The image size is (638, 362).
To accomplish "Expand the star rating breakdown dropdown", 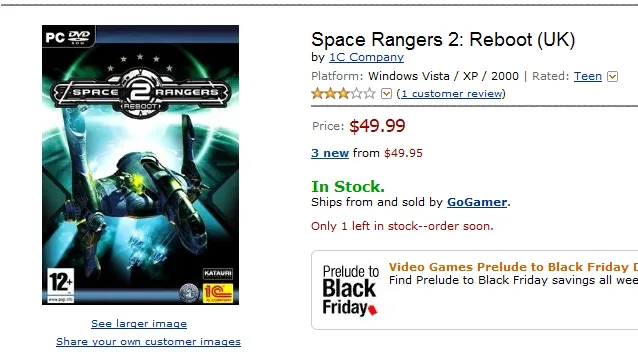I will pyautogui.click(x=386, y=94).
